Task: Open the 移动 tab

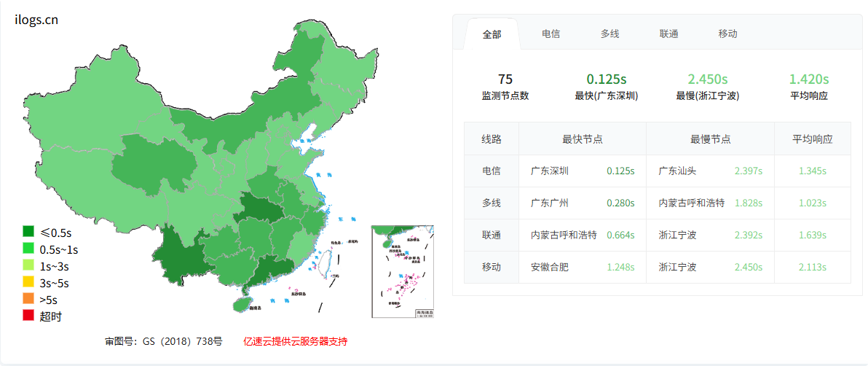Action: [727, 34]
